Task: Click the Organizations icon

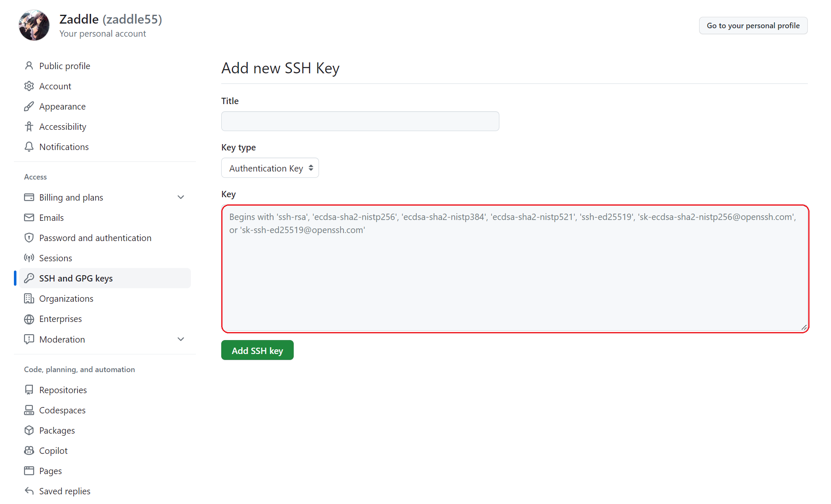Action: click(x=29, y=298)
